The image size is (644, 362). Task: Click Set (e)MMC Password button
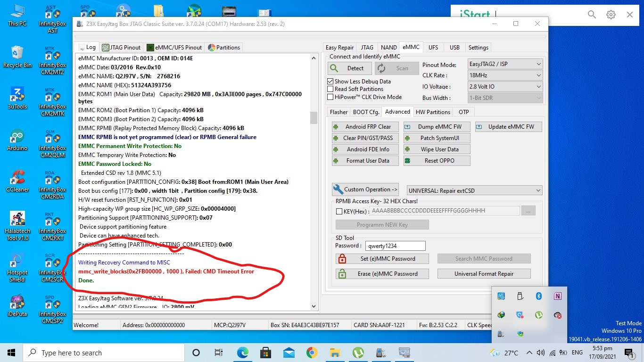pyautogui.click(x=382, y=259)
